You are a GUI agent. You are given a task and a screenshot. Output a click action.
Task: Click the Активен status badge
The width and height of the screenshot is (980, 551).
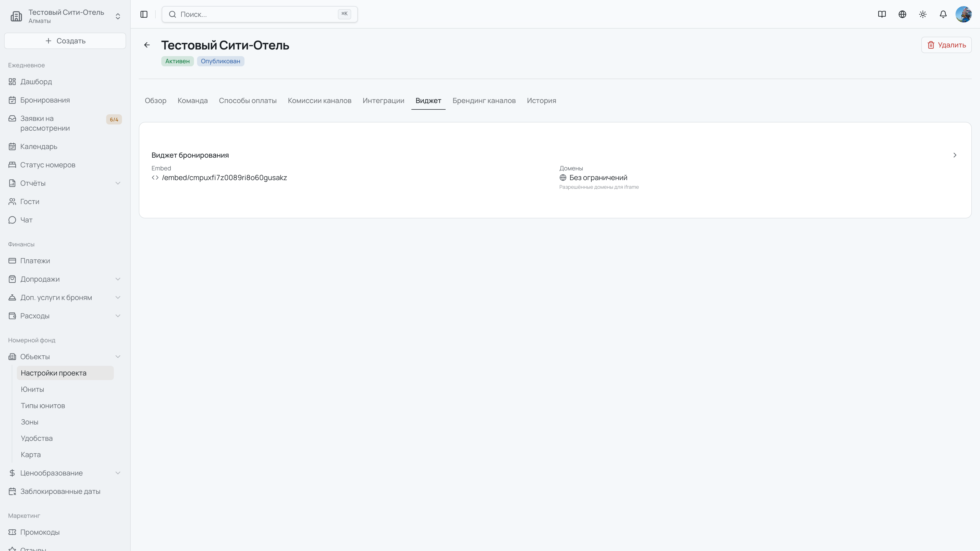(x=177, y=61)
